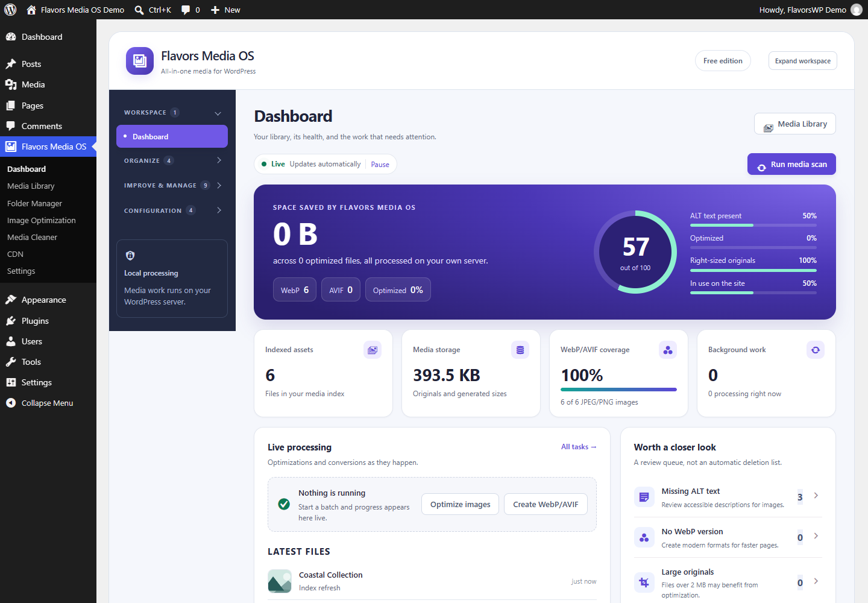
Task: Click the Media storage database icon
Action: (520, 350)
